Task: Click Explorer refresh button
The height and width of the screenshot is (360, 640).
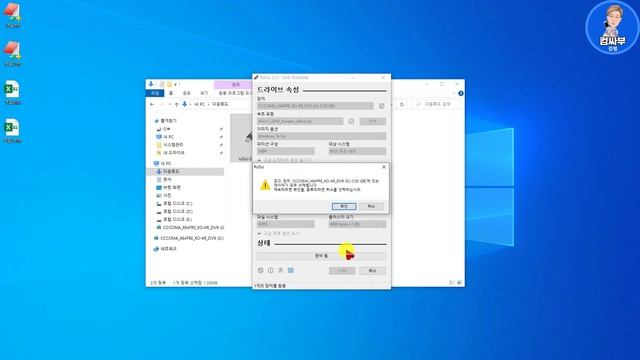Action: tap(402, 104)
